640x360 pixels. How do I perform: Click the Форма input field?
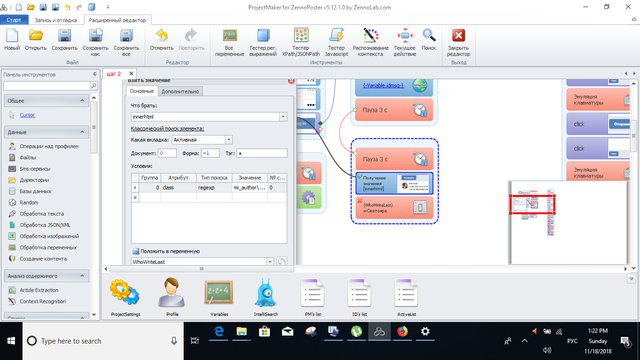coord(210,153)
